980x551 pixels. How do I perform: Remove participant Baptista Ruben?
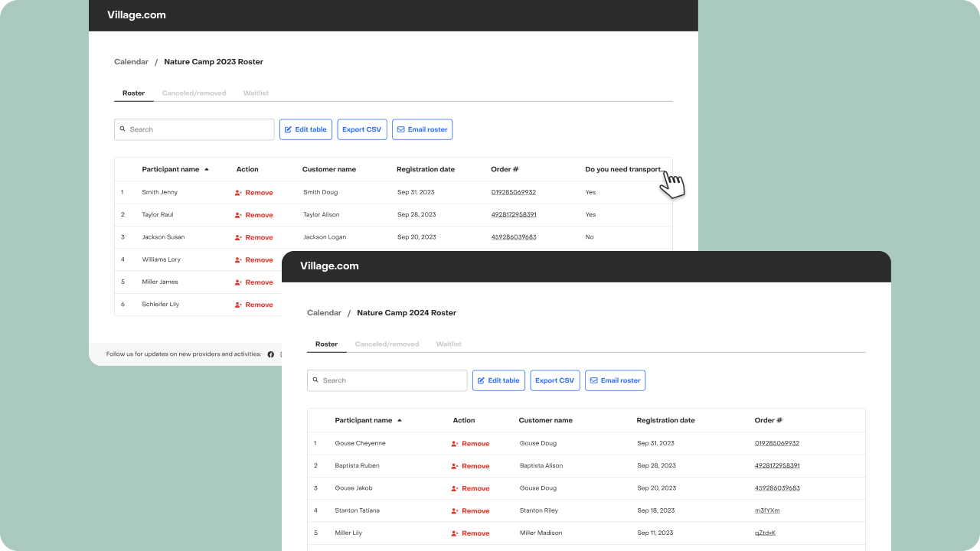click(470, 466)
